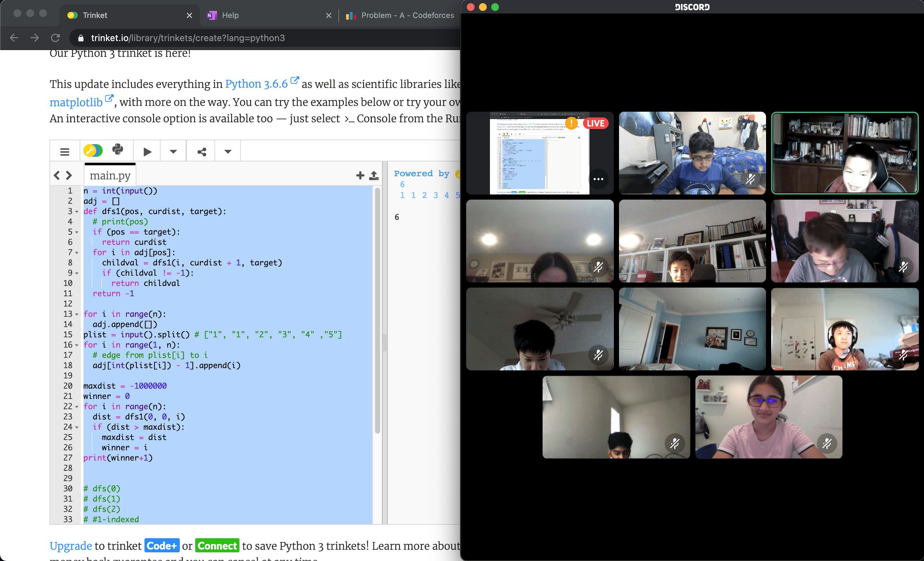Image resolution: width=924 pixels, height=561 pixels.
Task: Go to next file with right chevron
Action: tap(69, 175)
